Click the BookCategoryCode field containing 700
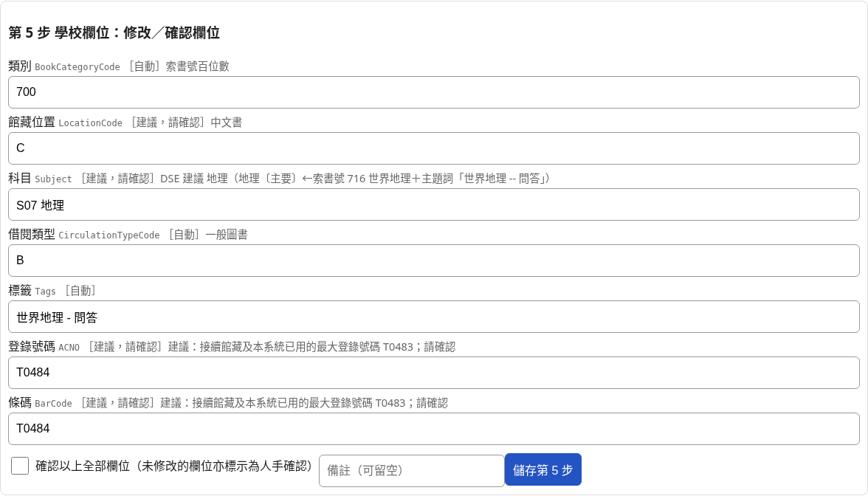Viewport: 868px width, 496px height. pyautogui.click(x=433, y=92)
